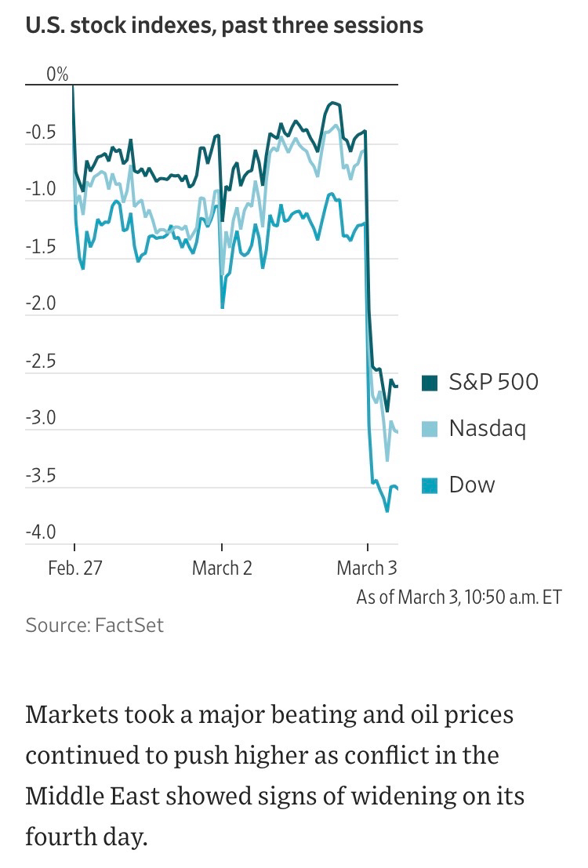The image size is (588, 868).
Task: Click the 'As of March 3' timestamp note
Action: [x=459, y=597]
